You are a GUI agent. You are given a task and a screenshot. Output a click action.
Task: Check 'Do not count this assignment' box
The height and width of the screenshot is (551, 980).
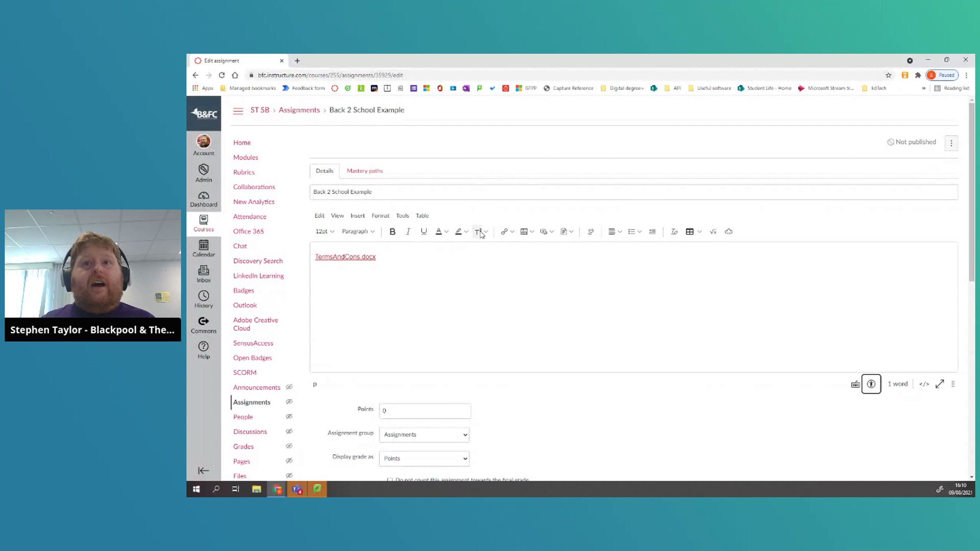[x=390, y=480]
